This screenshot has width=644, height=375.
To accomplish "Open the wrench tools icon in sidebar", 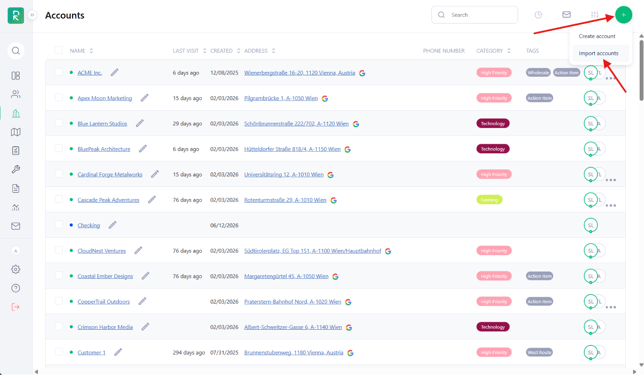I will pyautogui.click(x=16, y=169).
